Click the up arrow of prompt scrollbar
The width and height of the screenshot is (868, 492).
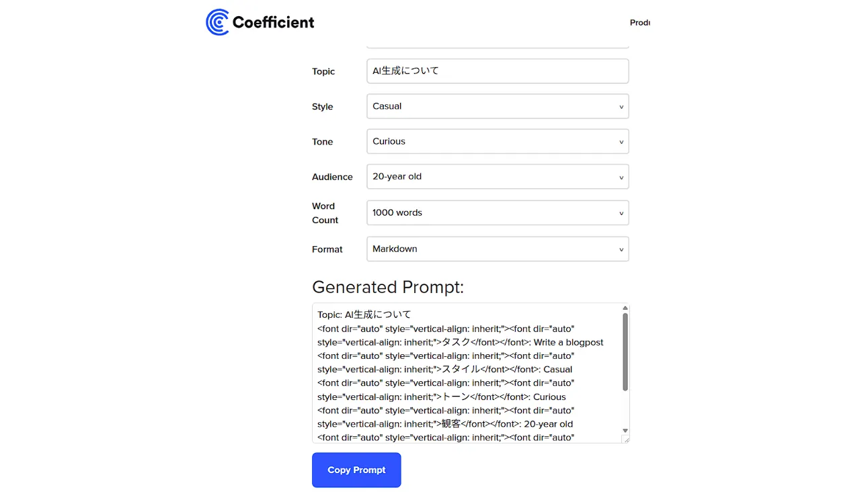coord(625,309)
